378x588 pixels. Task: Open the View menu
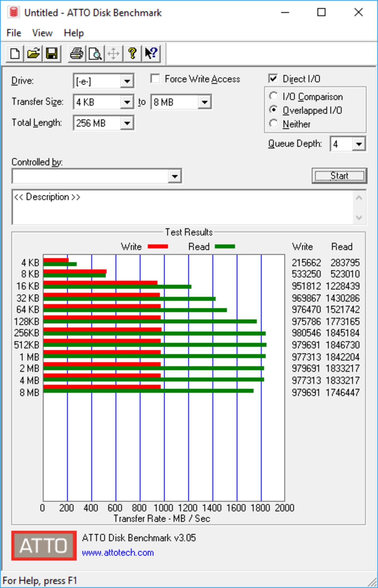pyautogui.click(x=42, y=33)
